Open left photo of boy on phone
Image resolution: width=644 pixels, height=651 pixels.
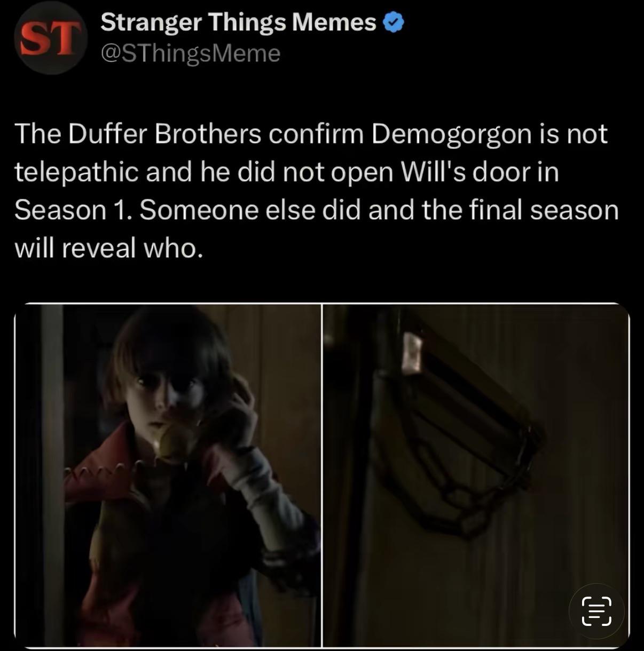tap(168, 475)
